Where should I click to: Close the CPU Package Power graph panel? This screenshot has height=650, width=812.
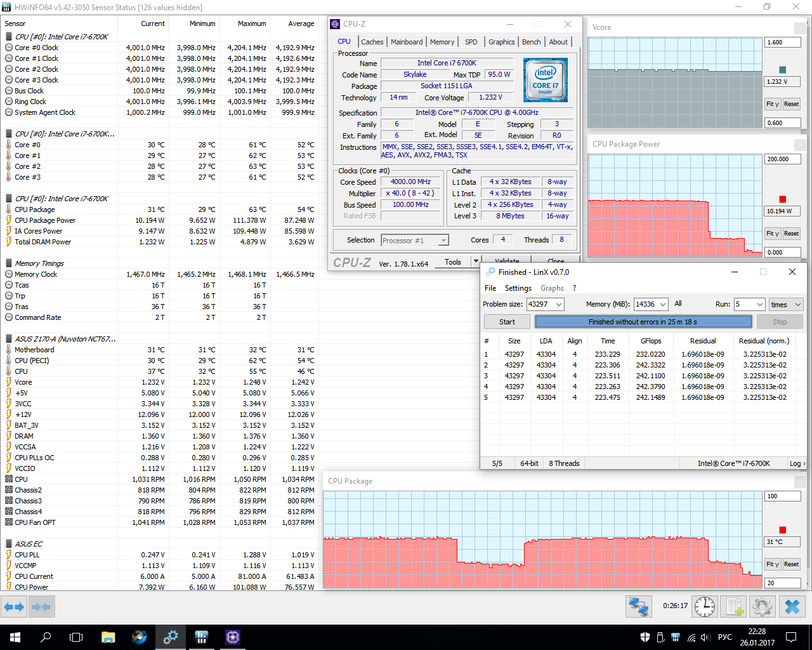tap(801, 145)
